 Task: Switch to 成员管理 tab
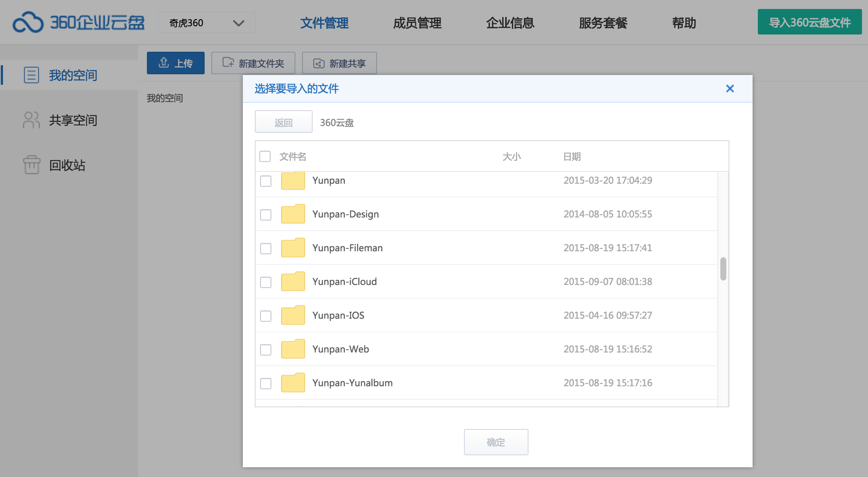click(x=417, y=23)
